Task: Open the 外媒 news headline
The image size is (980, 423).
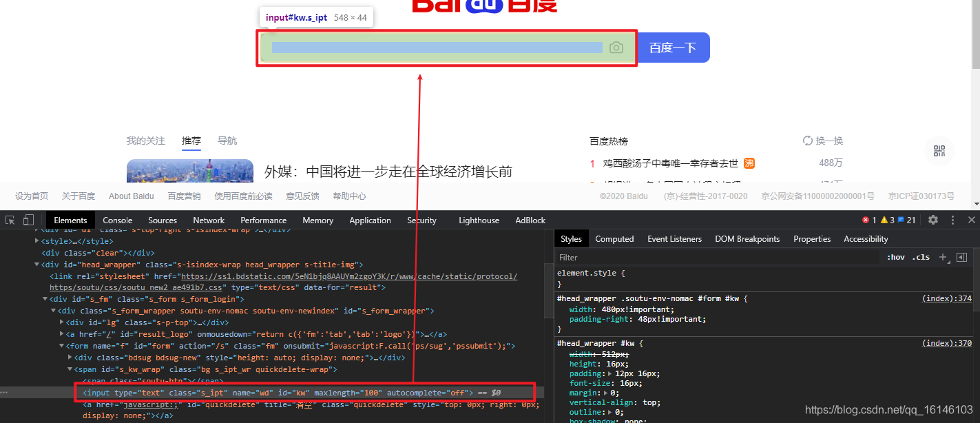Action: 388,172
